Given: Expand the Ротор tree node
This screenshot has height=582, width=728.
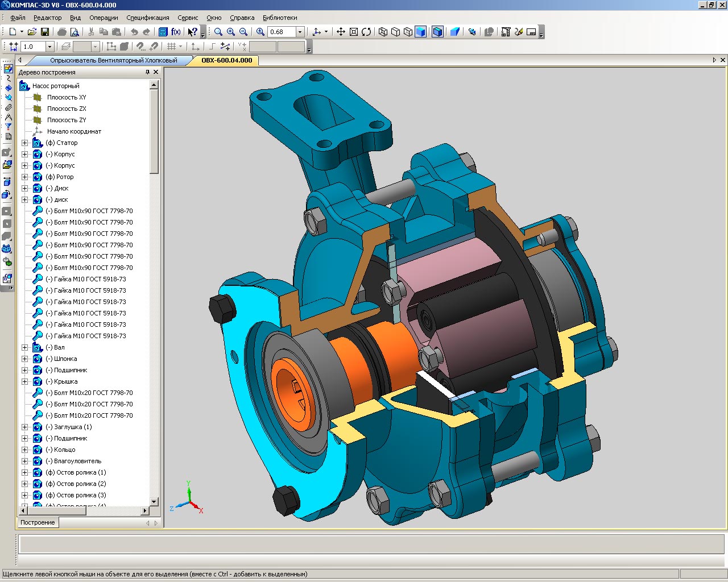Looking at the screenshot, I should click(24, 177).
